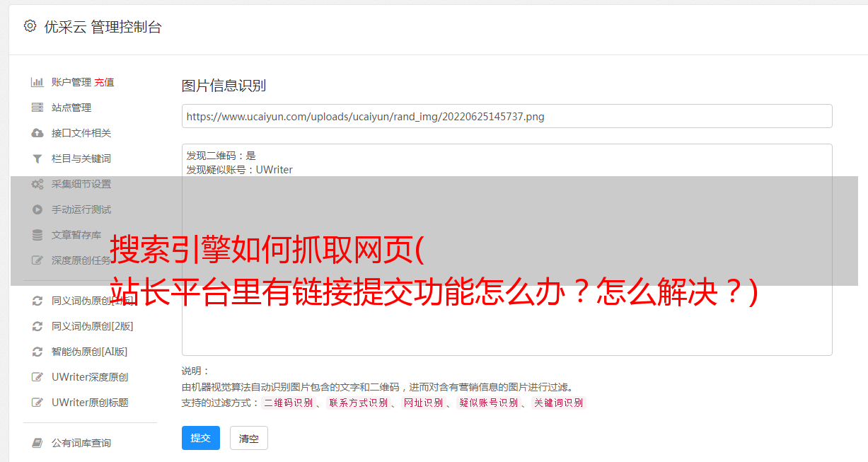Screen dimensions: 868x462
Task: Click inside the recognition result text area
Action: (x=507, y=250)
